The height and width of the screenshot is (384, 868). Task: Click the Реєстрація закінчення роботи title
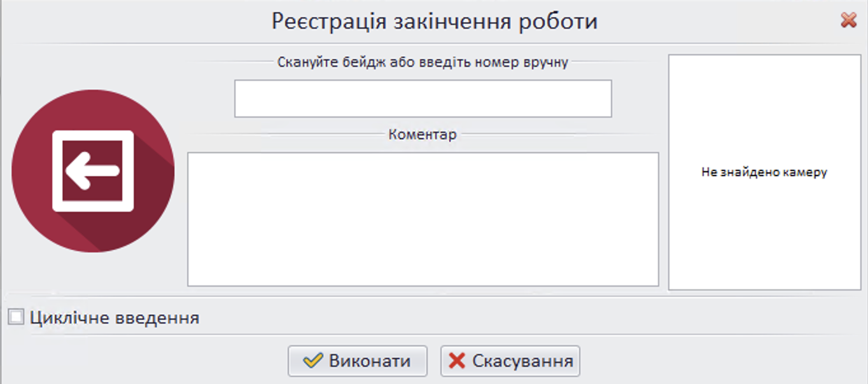[434, 21]
